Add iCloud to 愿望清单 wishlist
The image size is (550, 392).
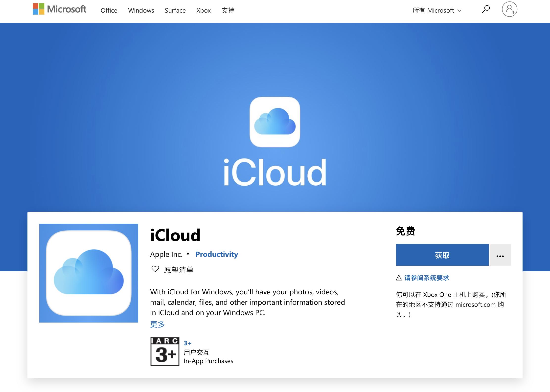179,270
